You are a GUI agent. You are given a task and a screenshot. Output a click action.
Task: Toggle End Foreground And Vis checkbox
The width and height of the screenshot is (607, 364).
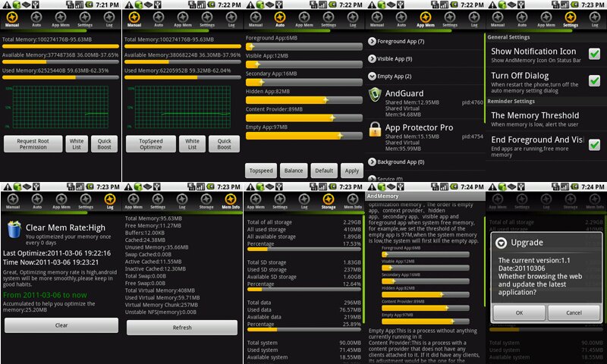tap(594, 145)
